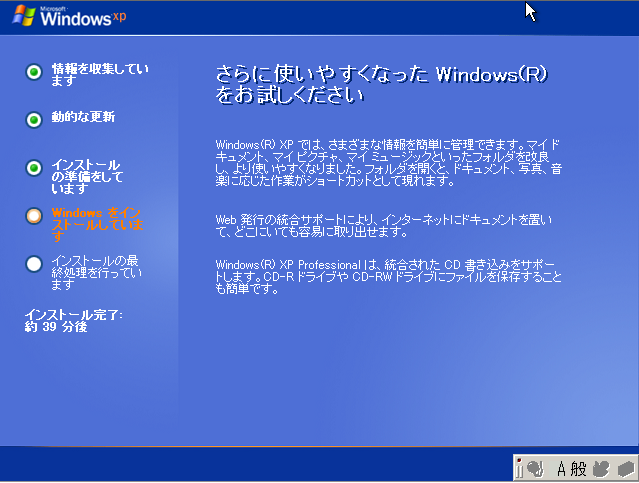This screenshot has height=483, width=639.
Task: Click the paragraph starting 'Windows(R) XP では'
Action: [x=388, y=163]
